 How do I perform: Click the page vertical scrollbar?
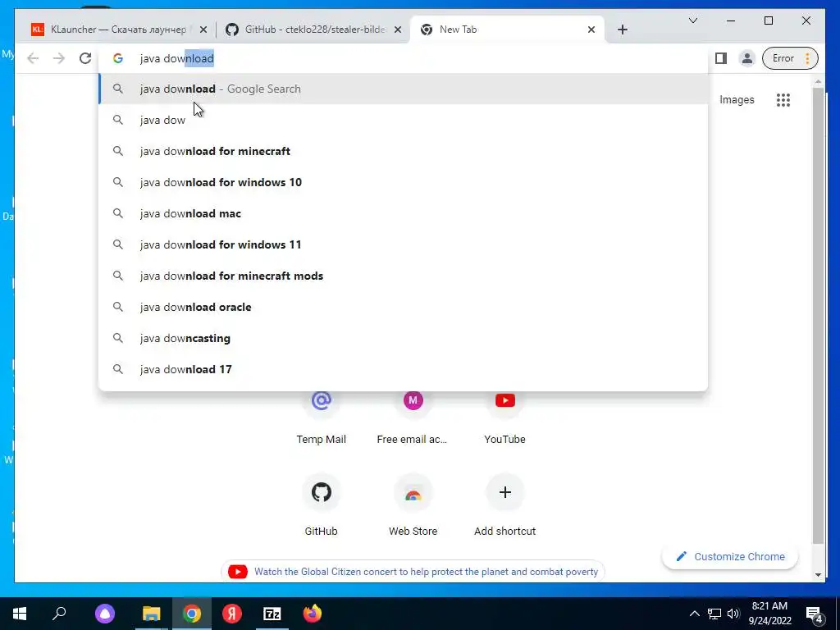click(x=818, y=316)
